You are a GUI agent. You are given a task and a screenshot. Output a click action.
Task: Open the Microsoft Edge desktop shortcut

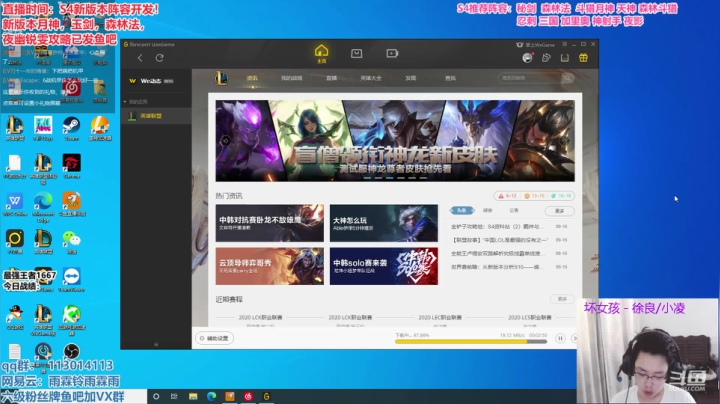click(x=43, y=207)
